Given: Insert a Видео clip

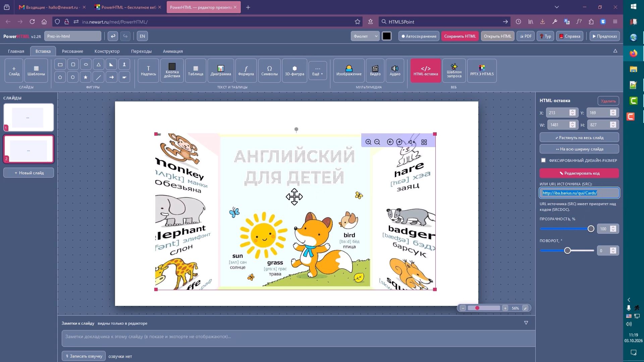Looking at the screenshot, I should click(x=375, y=71).
